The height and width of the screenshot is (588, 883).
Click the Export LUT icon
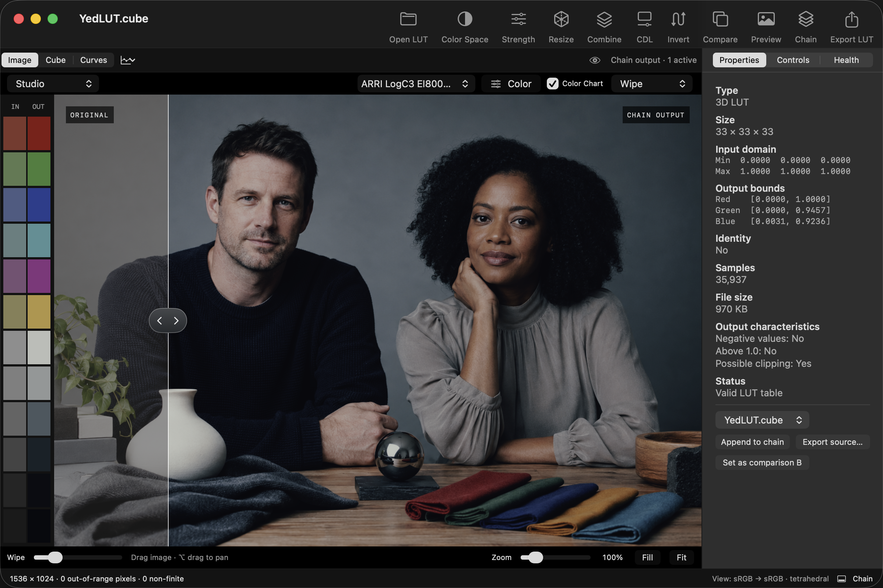click(x=851, y=19)
